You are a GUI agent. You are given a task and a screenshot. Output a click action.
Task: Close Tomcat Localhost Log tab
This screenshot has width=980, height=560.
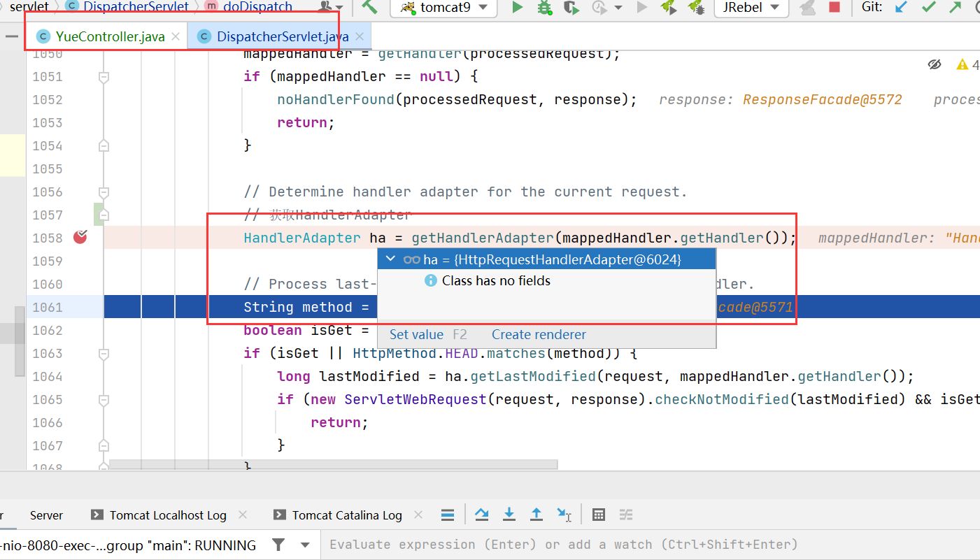(243, 515)
